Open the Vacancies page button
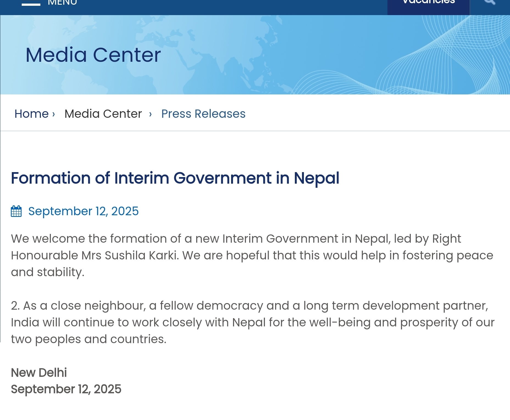Viewport: 510px width, 420px height. point(428,3)
